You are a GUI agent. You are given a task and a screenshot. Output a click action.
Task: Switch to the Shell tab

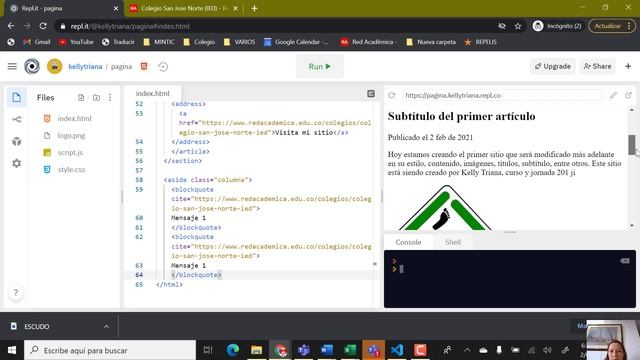point(453,242)
